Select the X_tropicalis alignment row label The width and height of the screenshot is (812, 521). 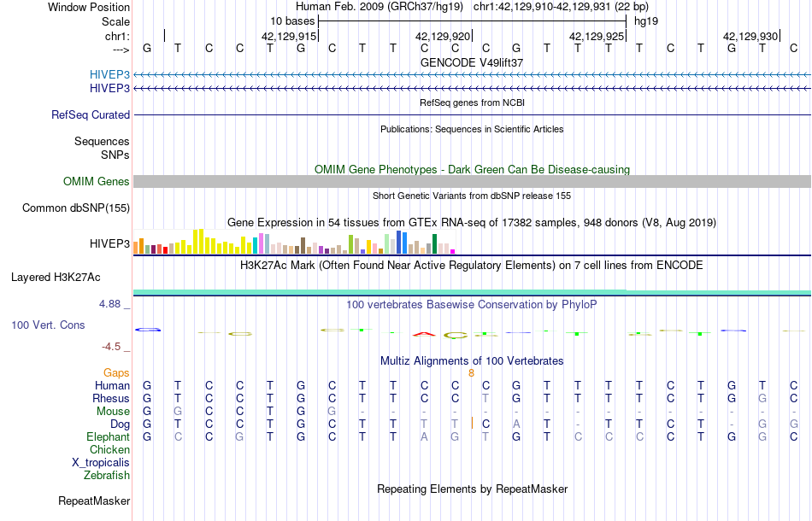pos(101,463)
